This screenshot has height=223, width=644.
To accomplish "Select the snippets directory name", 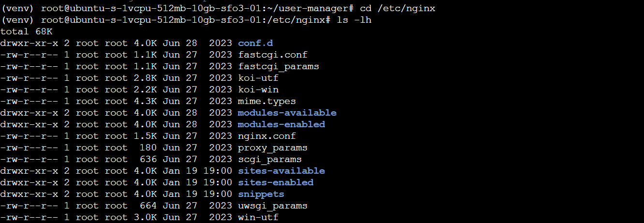I will [x=261, y=194].
